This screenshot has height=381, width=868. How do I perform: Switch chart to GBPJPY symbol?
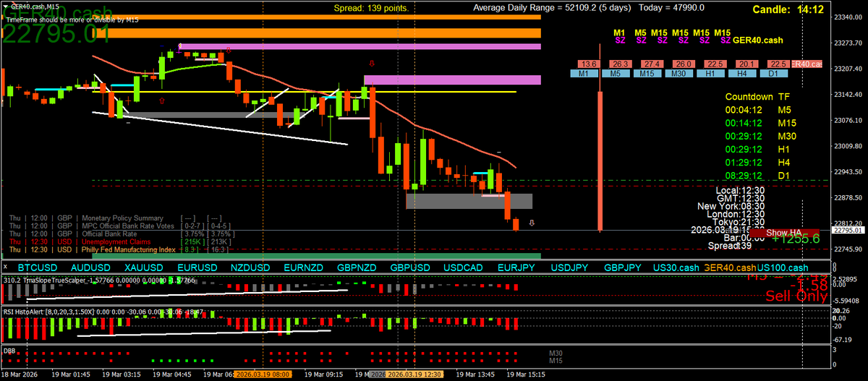623,267
